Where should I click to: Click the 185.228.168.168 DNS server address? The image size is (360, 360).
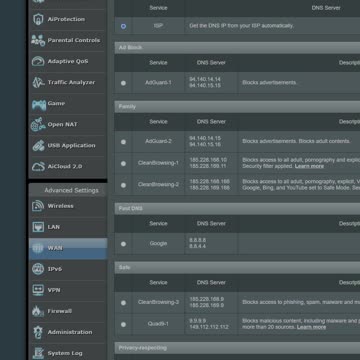pyautogui.click(x=209, y=182)
